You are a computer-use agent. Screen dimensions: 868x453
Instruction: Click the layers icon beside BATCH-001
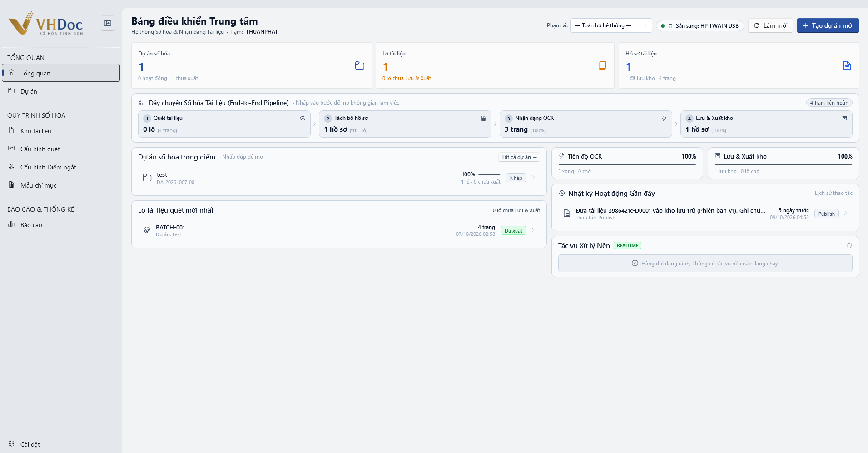[x=147, y=230]
